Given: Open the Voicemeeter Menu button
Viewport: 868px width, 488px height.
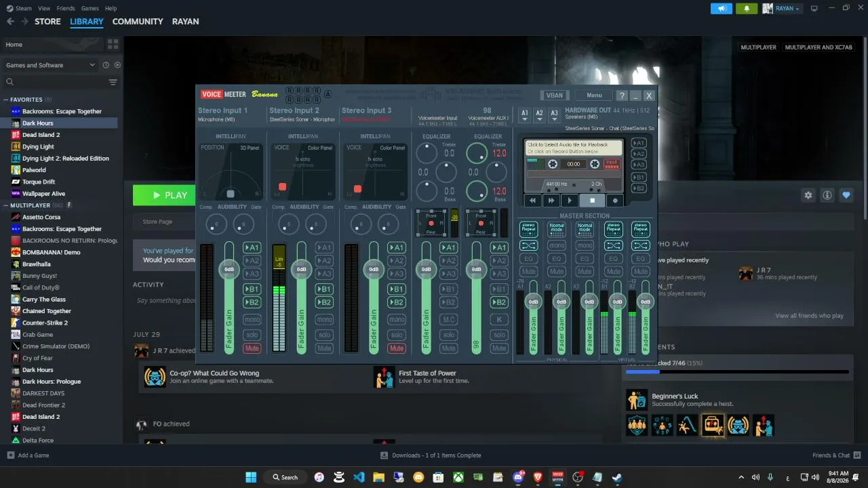Looking at the screenshot, I should click(x=594, y=96).
